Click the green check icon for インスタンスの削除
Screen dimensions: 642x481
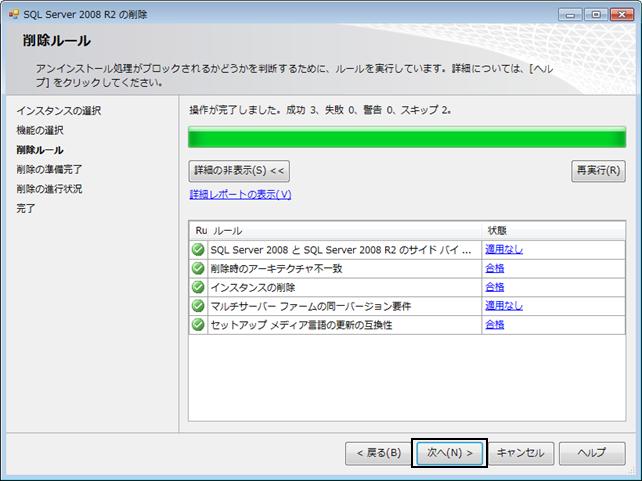[198, 287]
